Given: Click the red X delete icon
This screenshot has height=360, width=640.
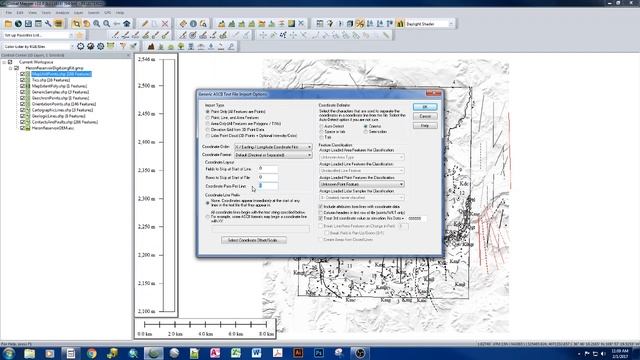Looking at the screenshot, I should click(x=165, y=24).
